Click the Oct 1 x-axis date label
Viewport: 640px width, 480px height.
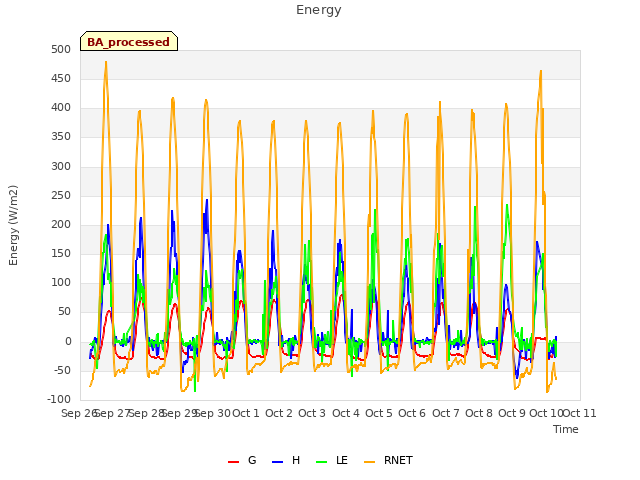[246, 413]
